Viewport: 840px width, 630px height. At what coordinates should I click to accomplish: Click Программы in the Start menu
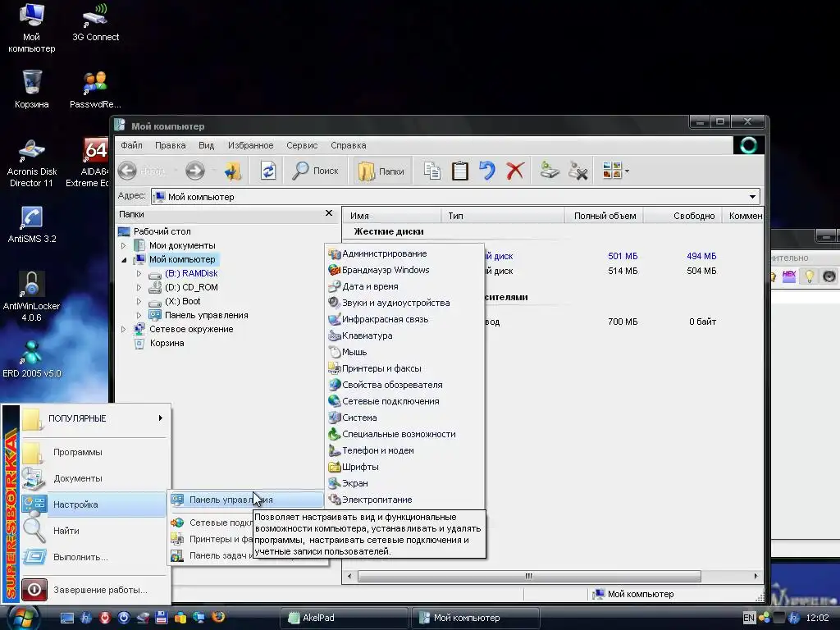pyautogui.click(x=94, y=452)
